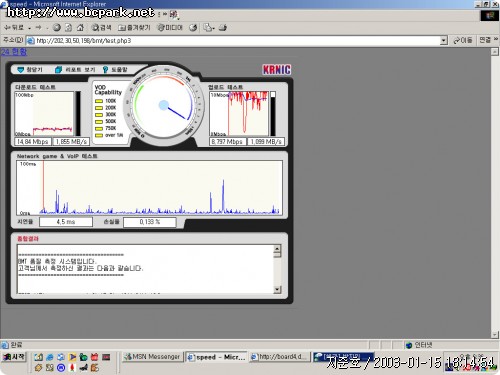This screenshot has height=375, width=500.
Task: Expand the address bar URL dropdown
Action: [443, 40]
